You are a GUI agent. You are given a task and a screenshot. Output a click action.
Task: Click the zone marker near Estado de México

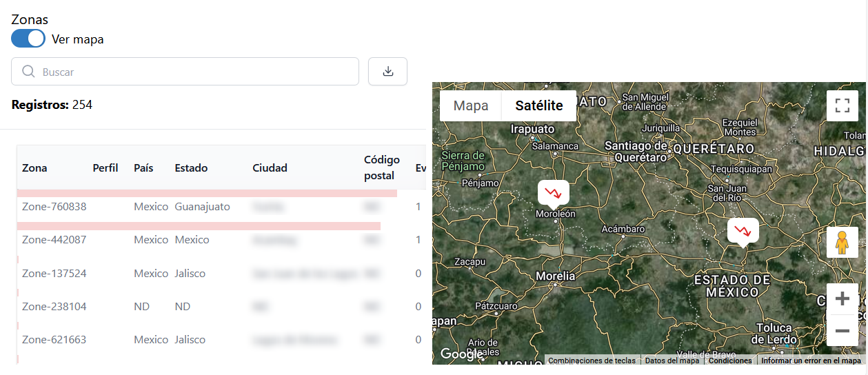pos(743,231)
